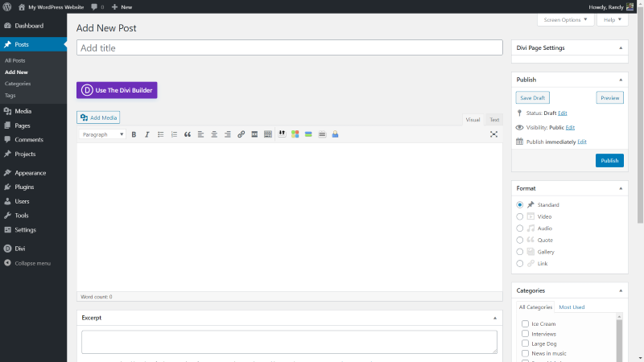Click Use The Divi Builder button
Image resolution: width=644 pixels, height=362 pixels.
coord(117,90)
